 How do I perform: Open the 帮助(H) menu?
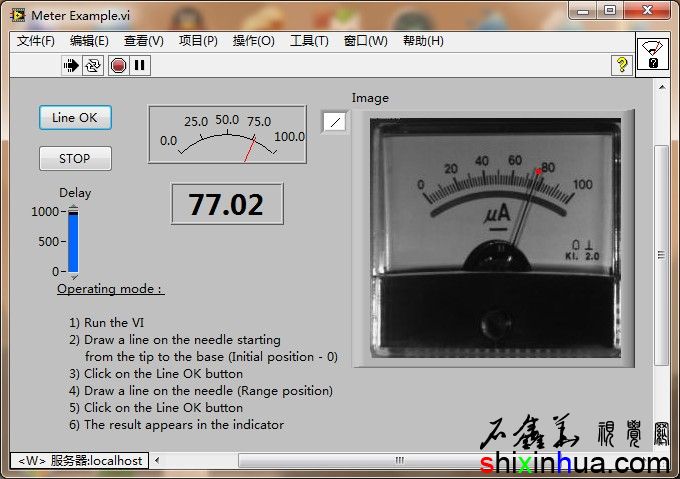point(423,41)
